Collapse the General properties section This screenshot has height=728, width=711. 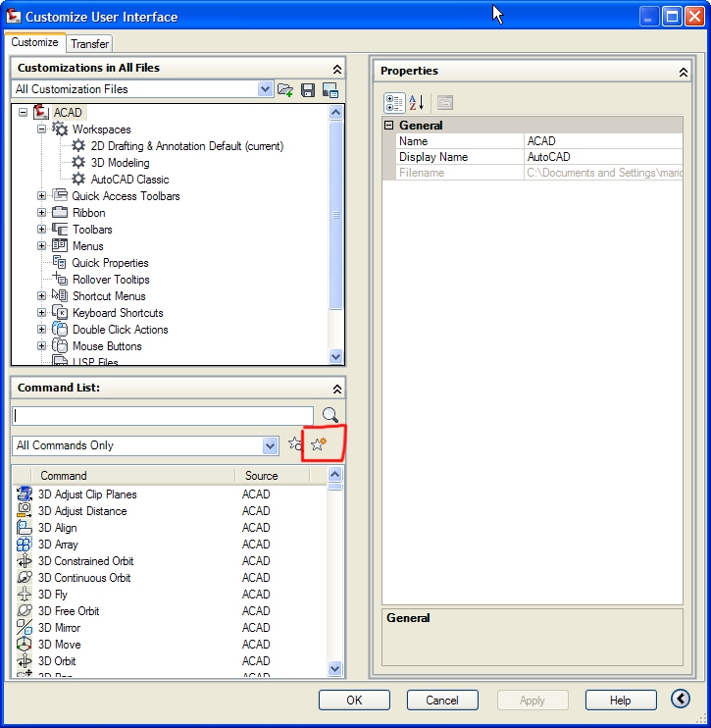[x=389, y=126]
